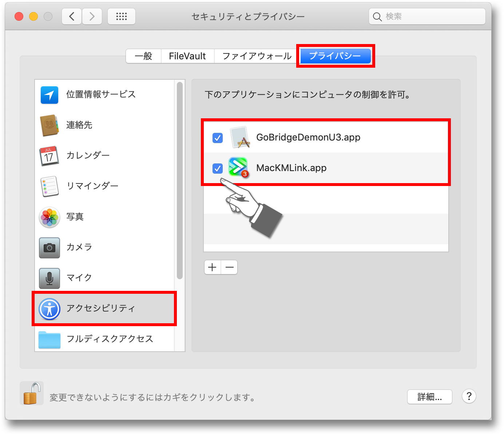
Task: Switch to the ファイアウォール tab
Action: pyautogui.click(x=257, y=56)
